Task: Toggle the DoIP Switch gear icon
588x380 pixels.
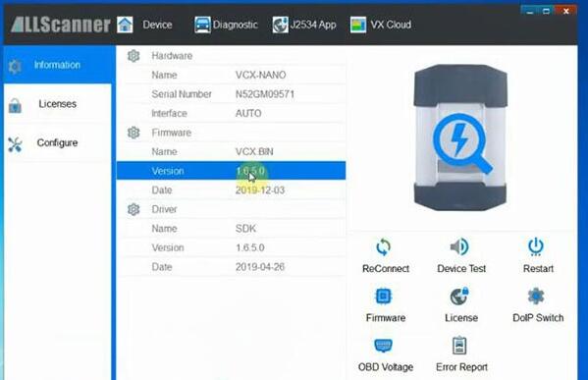Action: point(536,297)
